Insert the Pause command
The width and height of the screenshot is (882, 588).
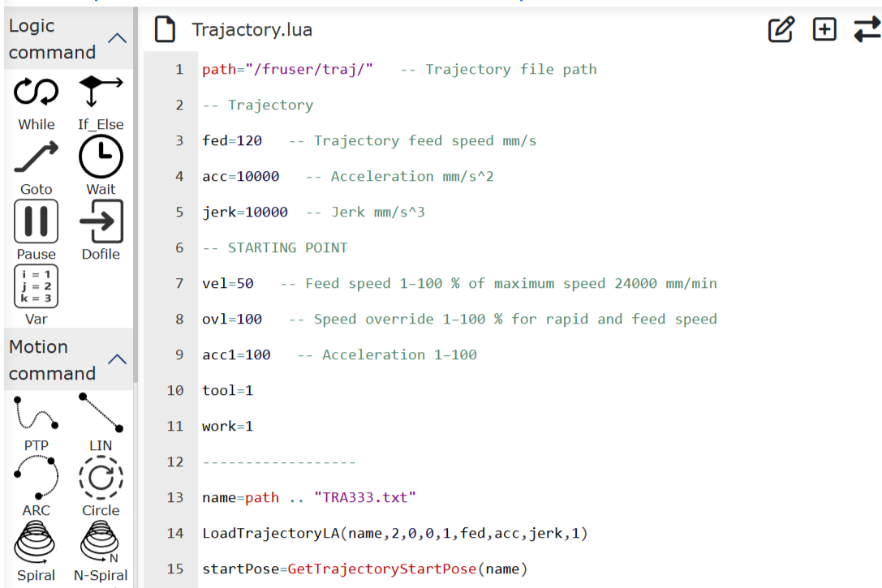(37, 221)
